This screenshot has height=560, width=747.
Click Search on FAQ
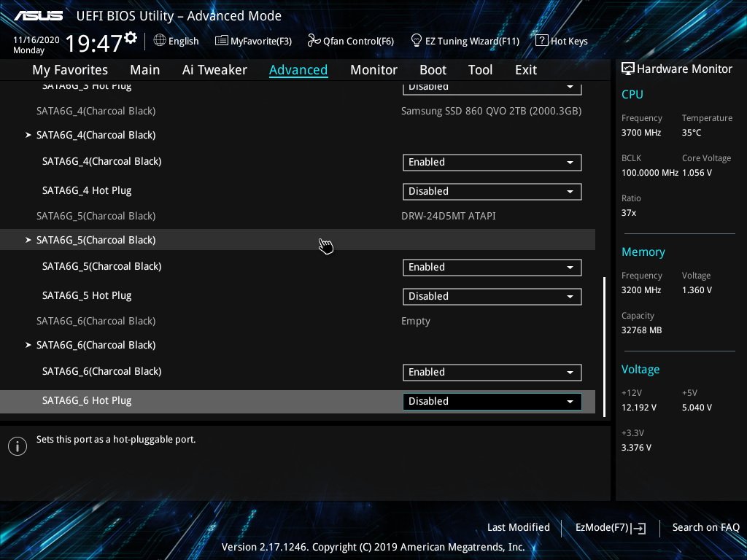pos(705,528)
